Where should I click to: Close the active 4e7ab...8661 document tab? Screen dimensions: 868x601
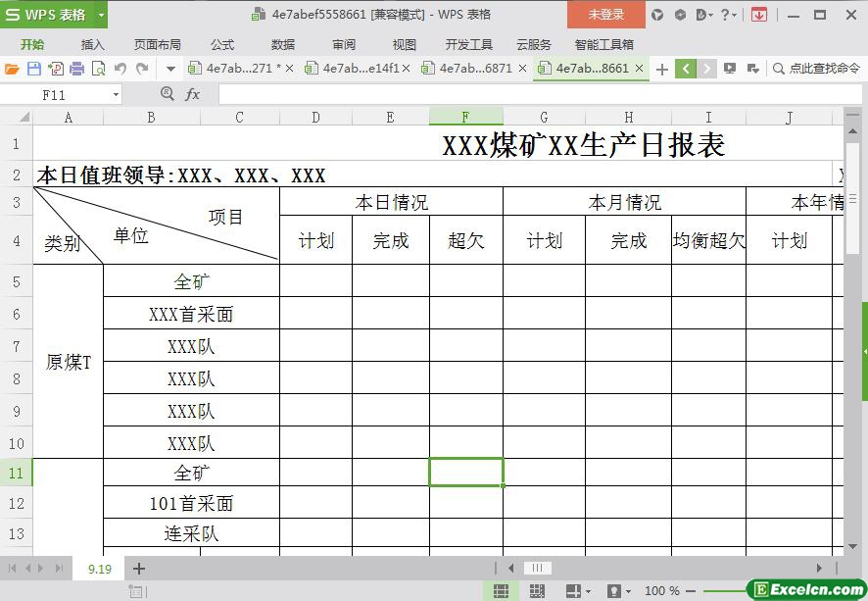[x=639, y=68]
